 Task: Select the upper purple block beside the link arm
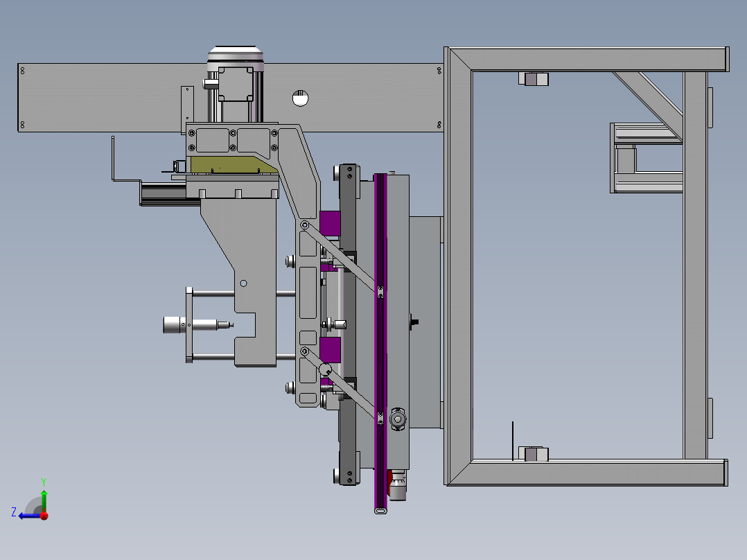point(330,223)
